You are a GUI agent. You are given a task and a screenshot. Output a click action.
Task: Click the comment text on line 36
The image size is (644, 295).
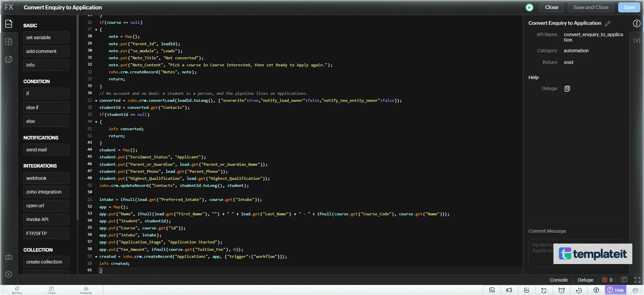click(203, 93)
